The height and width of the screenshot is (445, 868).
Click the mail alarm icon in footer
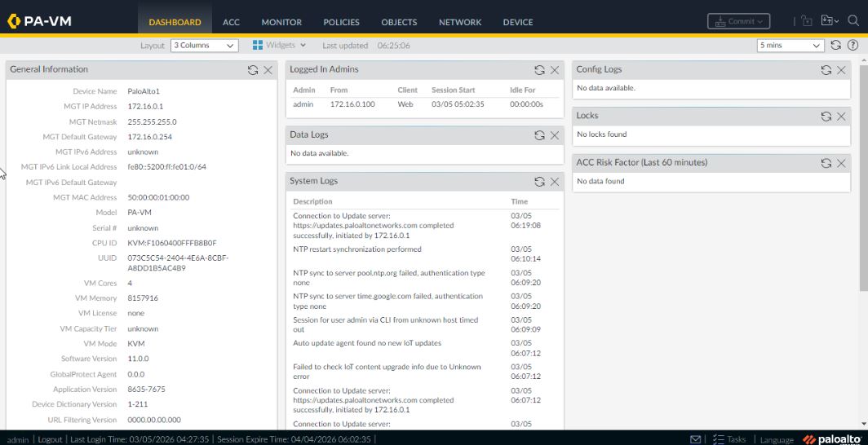pyautogui.click(x=696, y=439)
